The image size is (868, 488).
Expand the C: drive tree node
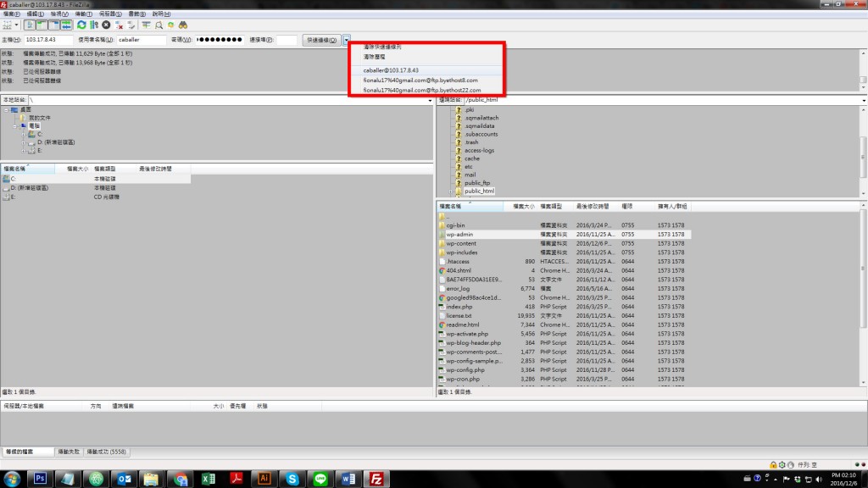23,135
